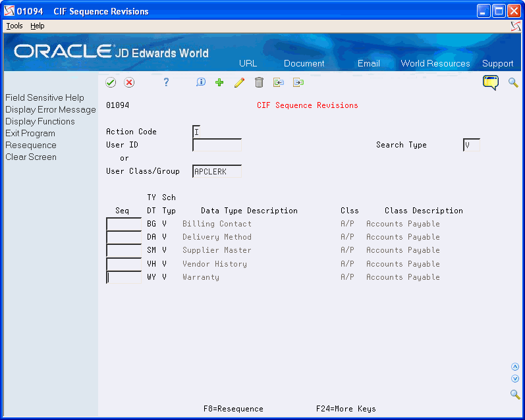Minimize the CIF Sequence Revisions window
This screenshot has width=525, height=420.
coord(483,11)
